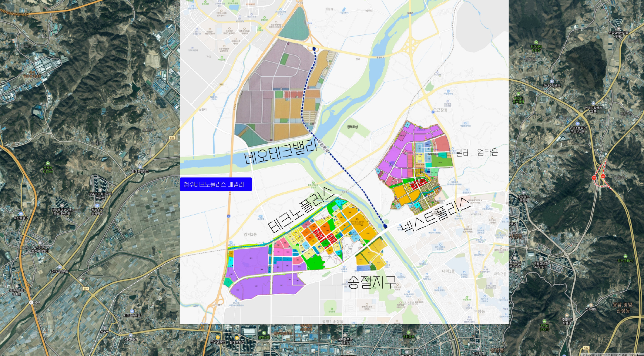Click the left red no-entry road marker
The height and width of the screenshot is (356, 644).
tap(594, 178)
